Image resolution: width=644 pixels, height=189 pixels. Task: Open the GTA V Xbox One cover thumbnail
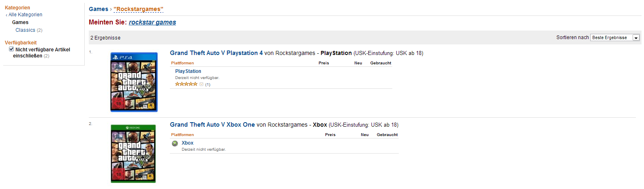(x=133, y=154)
